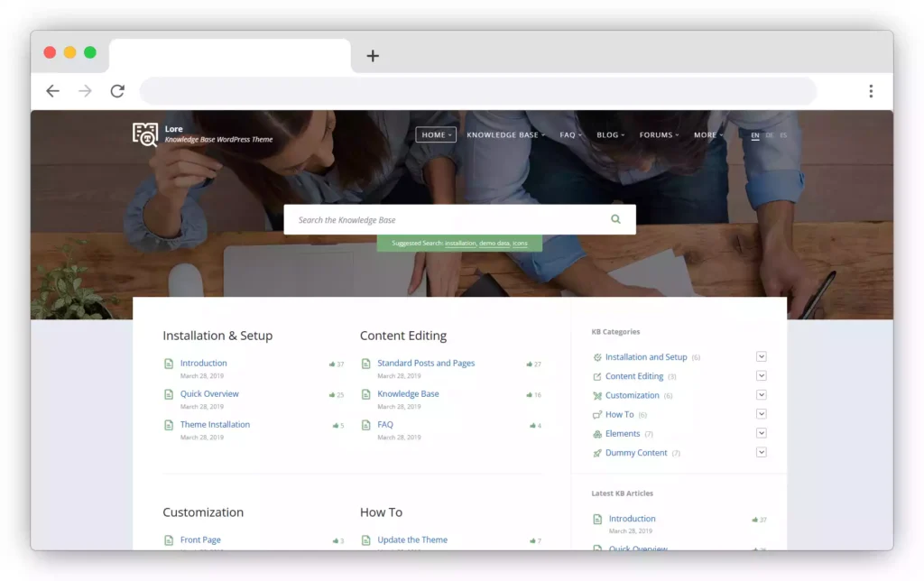Click the thumbs-up icon for Theme Installation
Image resolution: width=924 pixels, height=581 pixels.
pyautogui.click(x=336, y=426)
